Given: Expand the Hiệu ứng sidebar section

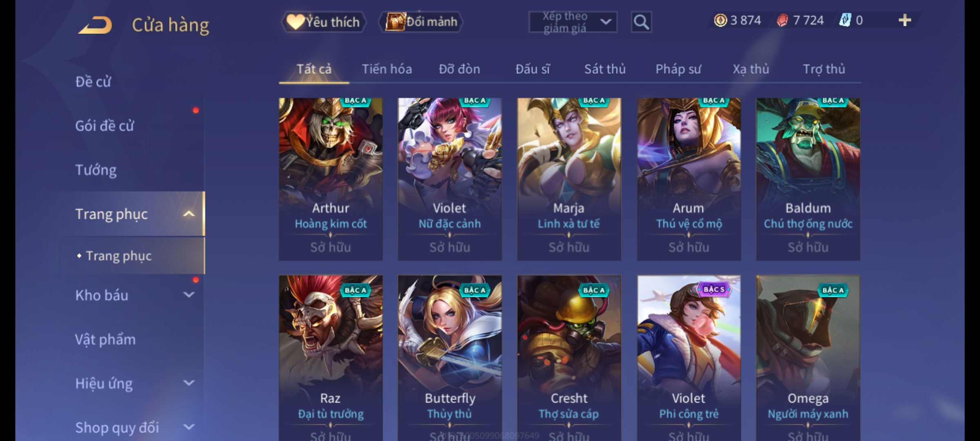Looking at the screenshot, I should click(x=189, y=383).
